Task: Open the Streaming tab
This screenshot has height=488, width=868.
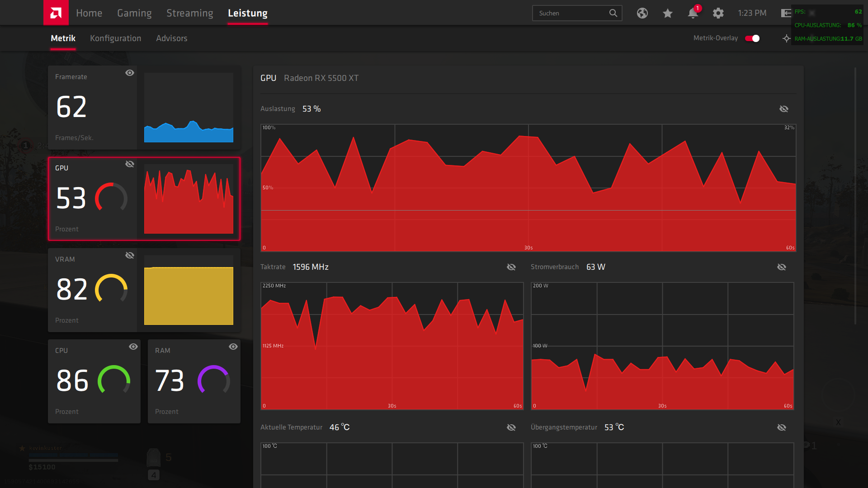Action: coord(190,13)
